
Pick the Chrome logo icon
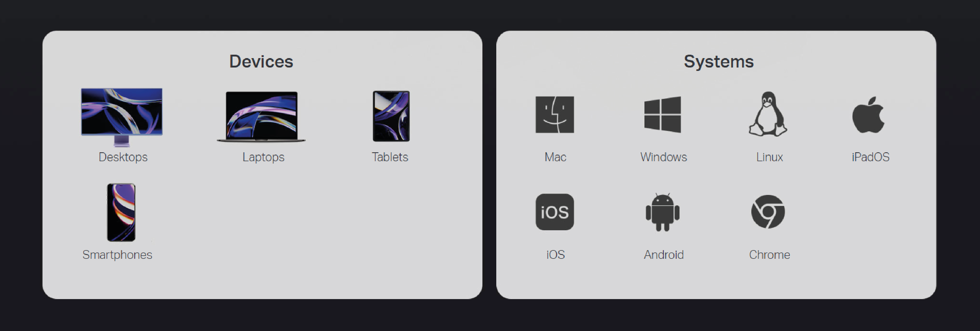(768, 212)
